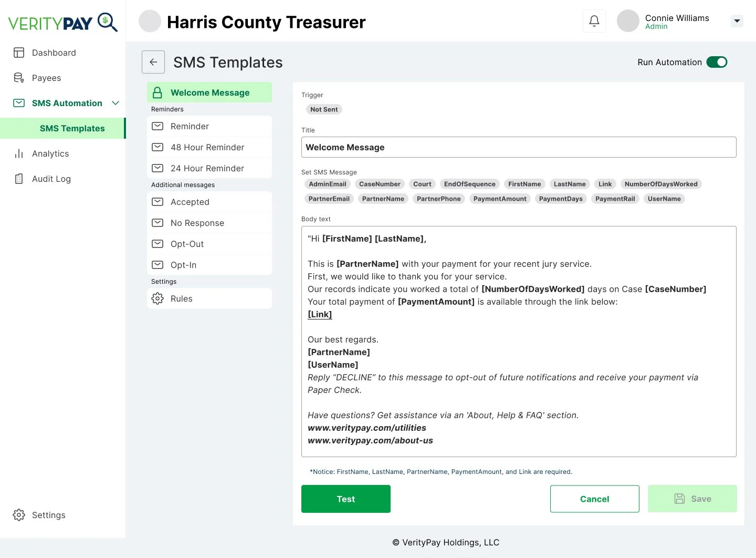
Task: Open the Analytics section
Action: 50,153
